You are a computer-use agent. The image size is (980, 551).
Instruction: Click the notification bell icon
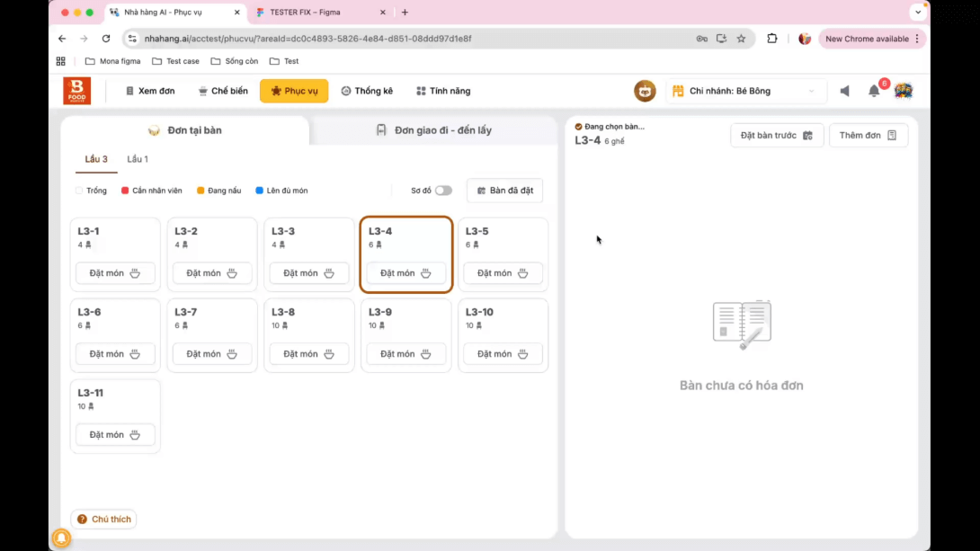click(x=873, y=91)
